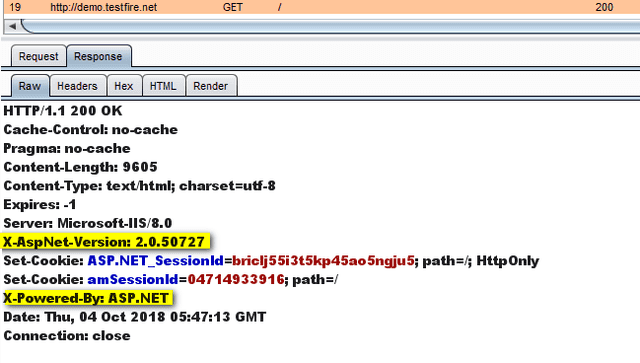Screen dimensions: 640x363
Task: Switch to the Request tab
Action: tap(38, 56)
